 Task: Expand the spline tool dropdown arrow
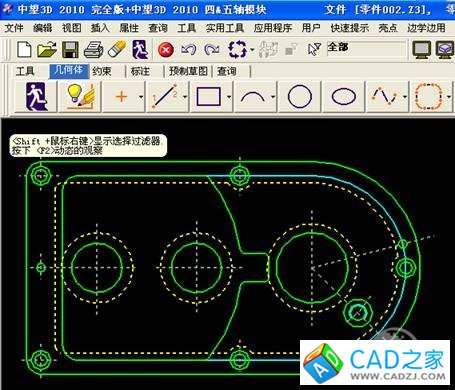pos(405,97)
